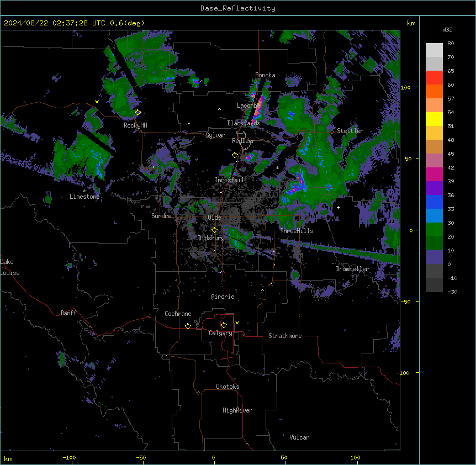Click the -30 value in the dBZ legend
Screen dimensions: 476x465
coord(452,292)
